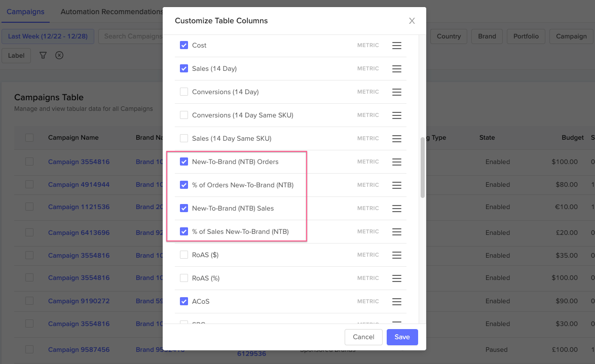
Task: Open the Campaign filter
Action: coord(572,36)
